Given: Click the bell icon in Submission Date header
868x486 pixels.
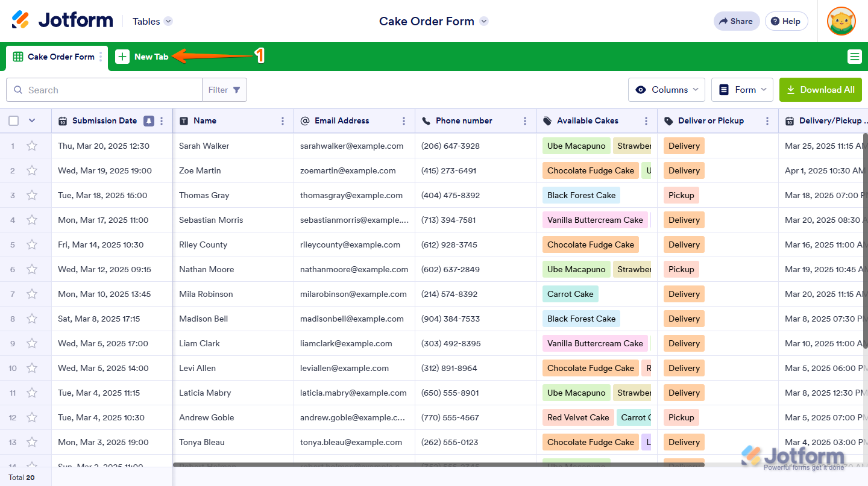Looking at the screenshot, I should point(149,121).
